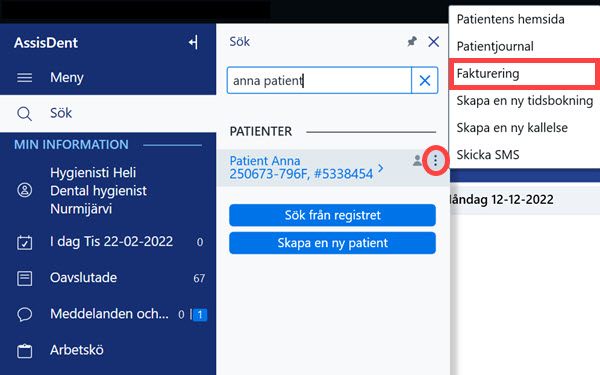Select Skapa en ny kallelse

[512, 127]
